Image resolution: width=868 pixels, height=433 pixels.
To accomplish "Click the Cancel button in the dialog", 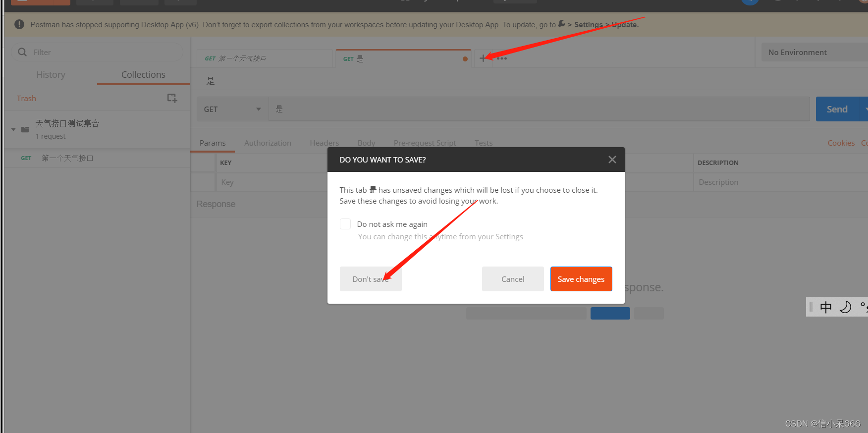I will click(513, 279).
